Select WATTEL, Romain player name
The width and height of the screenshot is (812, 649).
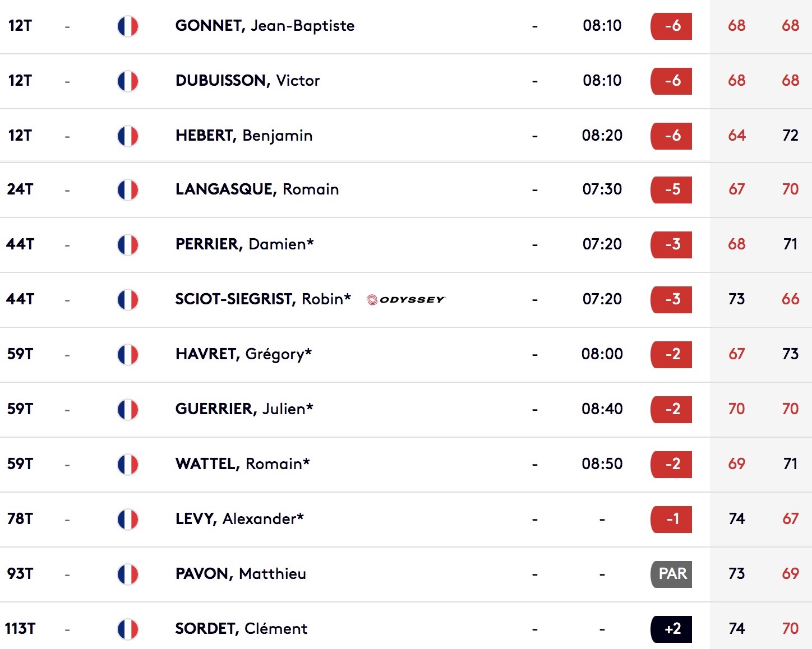tap(242, 464)
